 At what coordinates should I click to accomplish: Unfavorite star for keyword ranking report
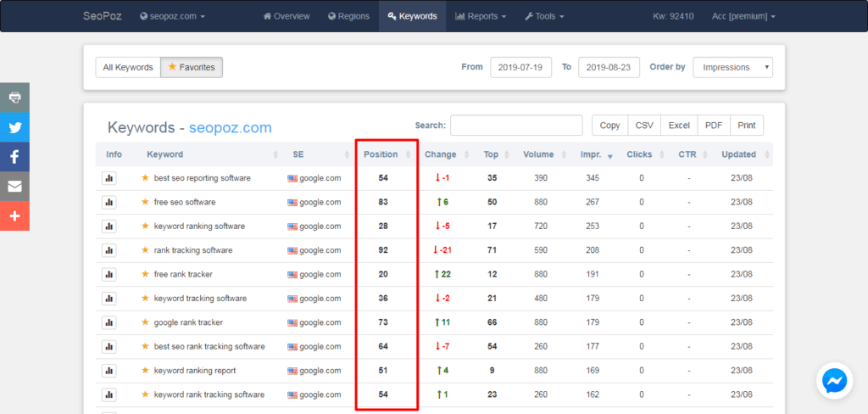(146, 370)
